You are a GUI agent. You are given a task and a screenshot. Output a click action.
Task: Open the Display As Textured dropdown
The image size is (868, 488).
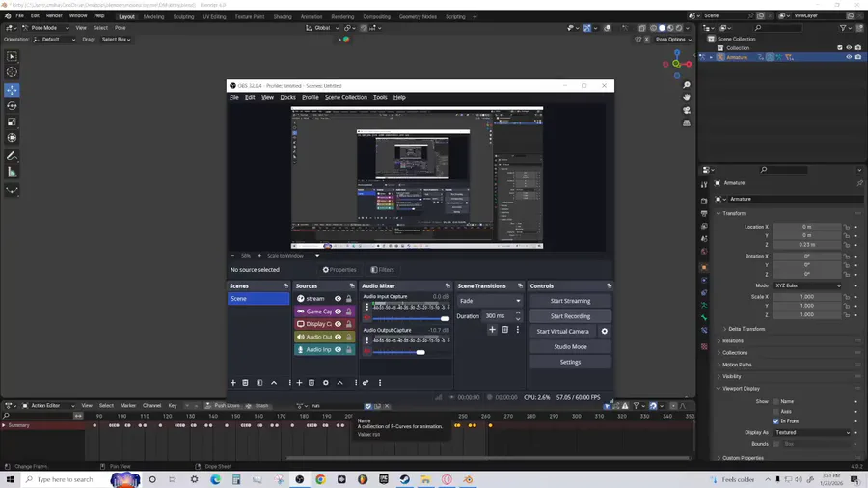pos(812,433)
